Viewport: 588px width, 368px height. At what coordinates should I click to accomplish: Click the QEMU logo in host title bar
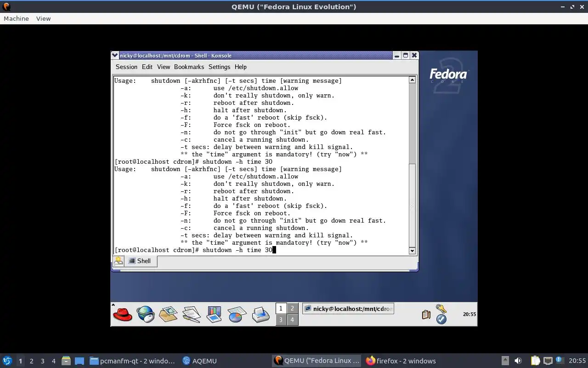click(x=6, y=6)
